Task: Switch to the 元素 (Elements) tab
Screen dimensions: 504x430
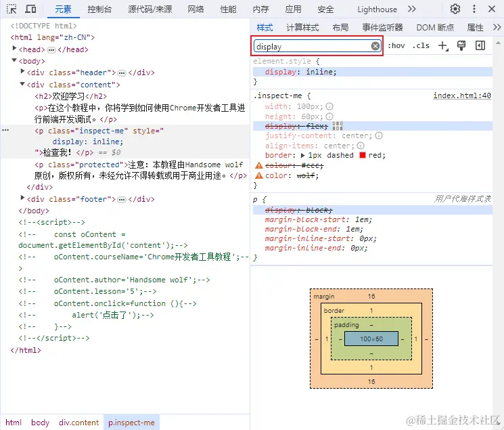Action: [63, 9]
